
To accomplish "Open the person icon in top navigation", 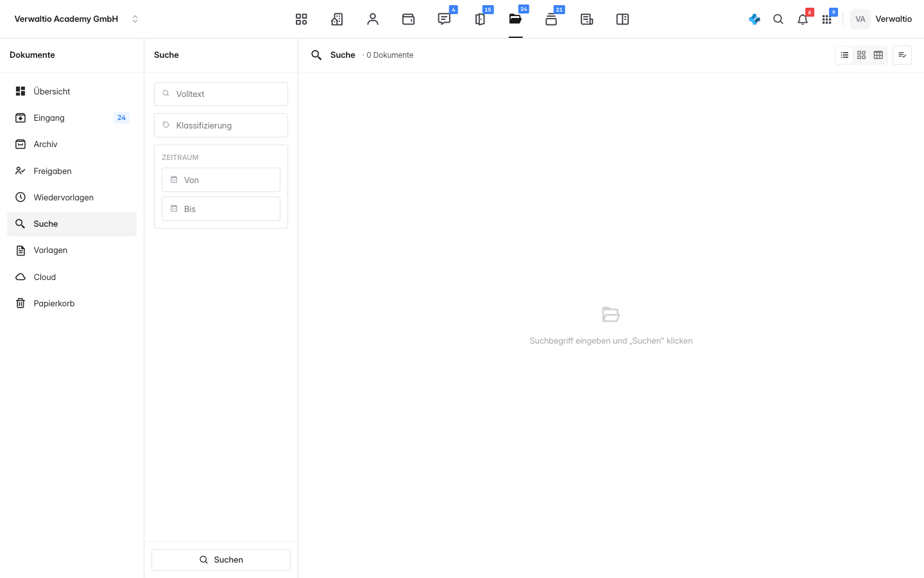I will point(373,19).
